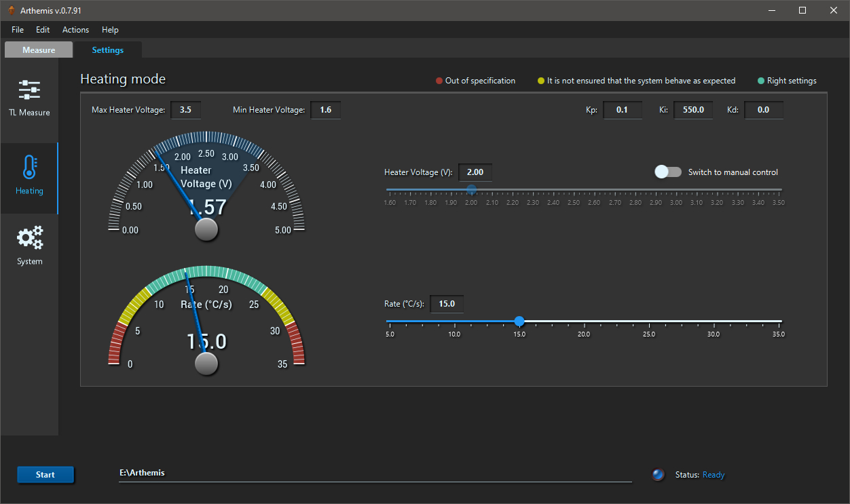The height and width of the screenshot is (504, 850).
Task: Click the Min Heater Voltage field
Action: coord(326,110)
